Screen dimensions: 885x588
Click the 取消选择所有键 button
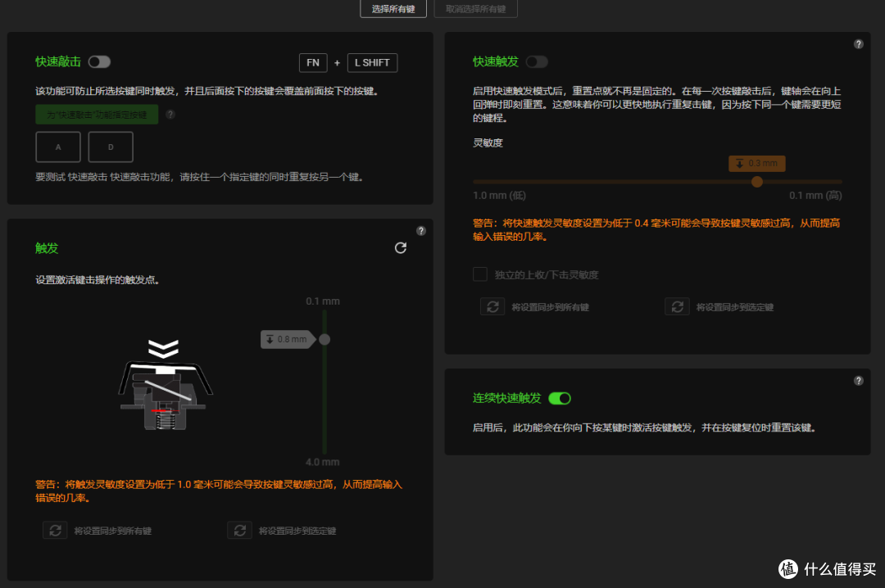click(x=475, y=8)
